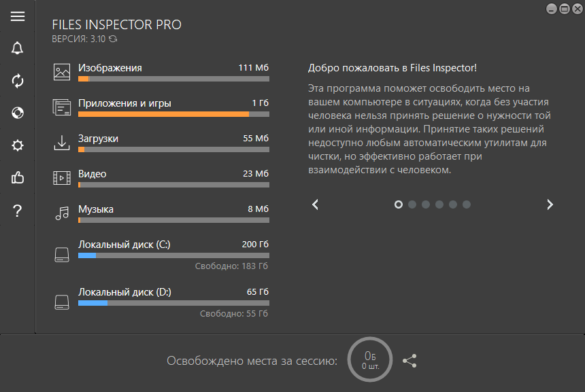
Task: Select the last carousel page dot
Action: pos(467,204)
